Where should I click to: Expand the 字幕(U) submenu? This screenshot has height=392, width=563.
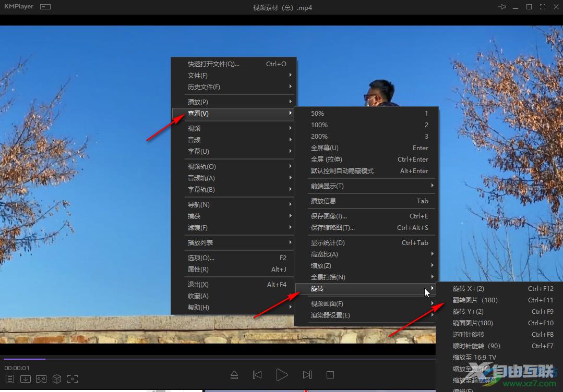pos(233,151)
